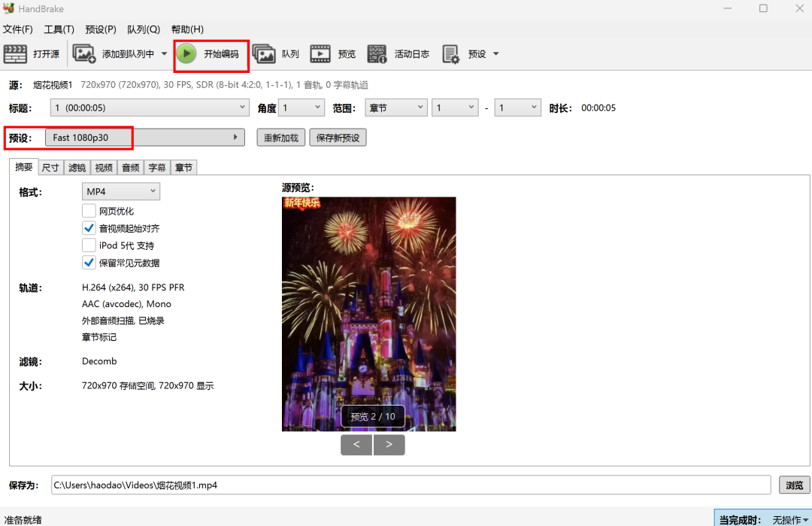Enable the 网页优化 checkbox
Screen dimensions: 812x526
pos(89,211)
